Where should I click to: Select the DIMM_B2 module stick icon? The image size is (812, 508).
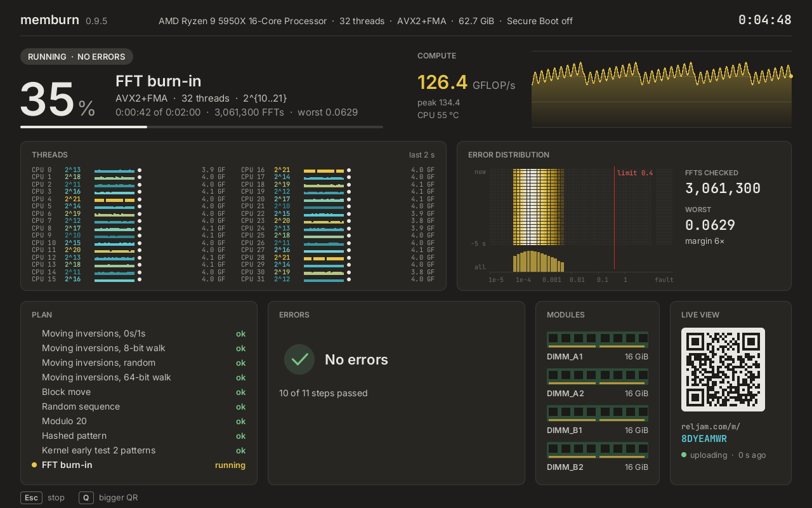click(x=598, y=450)
